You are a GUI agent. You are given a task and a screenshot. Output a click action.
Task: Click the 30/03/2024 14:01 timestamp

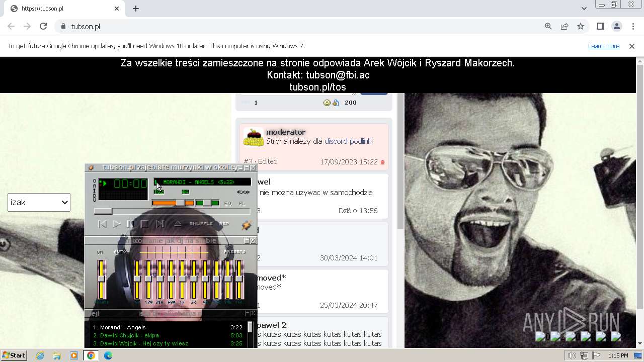click(x=349, y=258)
